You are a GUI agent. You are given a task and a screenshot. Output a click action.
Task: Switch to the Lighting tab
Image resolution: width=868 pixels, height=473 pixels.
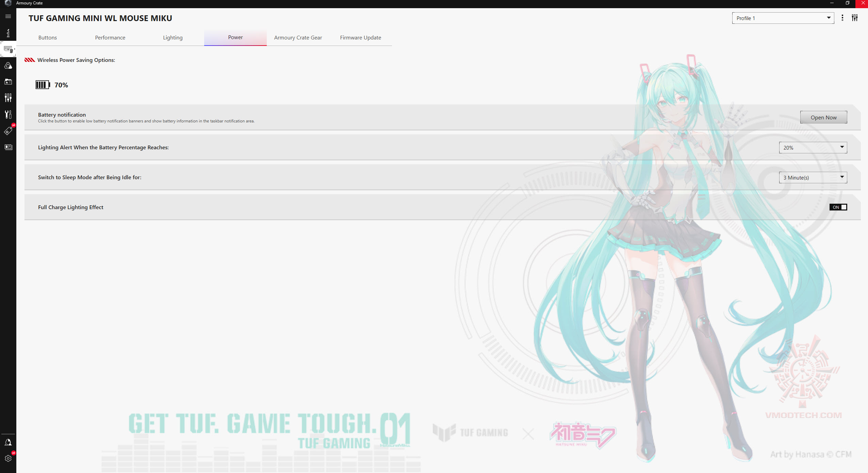click(x=173, y=37)
